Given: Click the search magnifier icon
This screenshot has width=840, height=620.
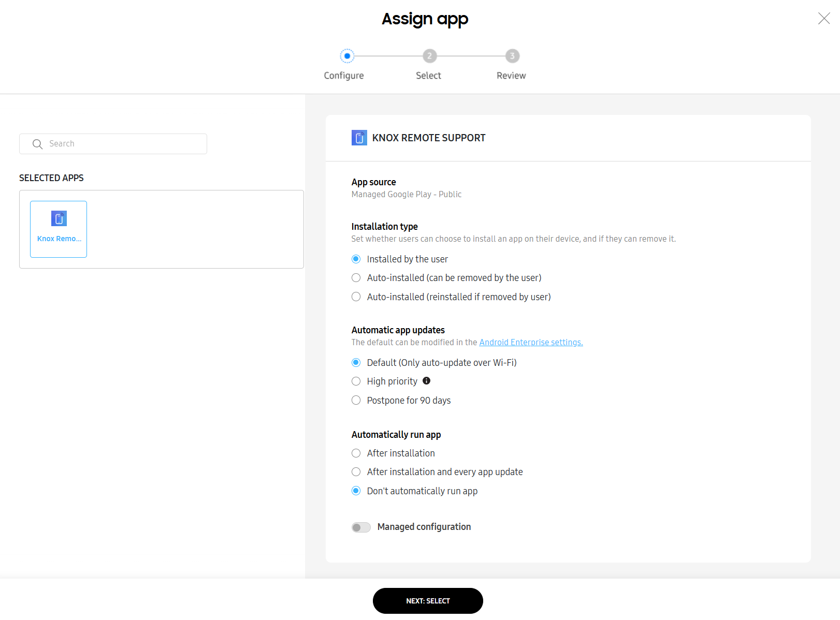Looking at the screenshot, I should pyautogui.click(x=37, y=144).
